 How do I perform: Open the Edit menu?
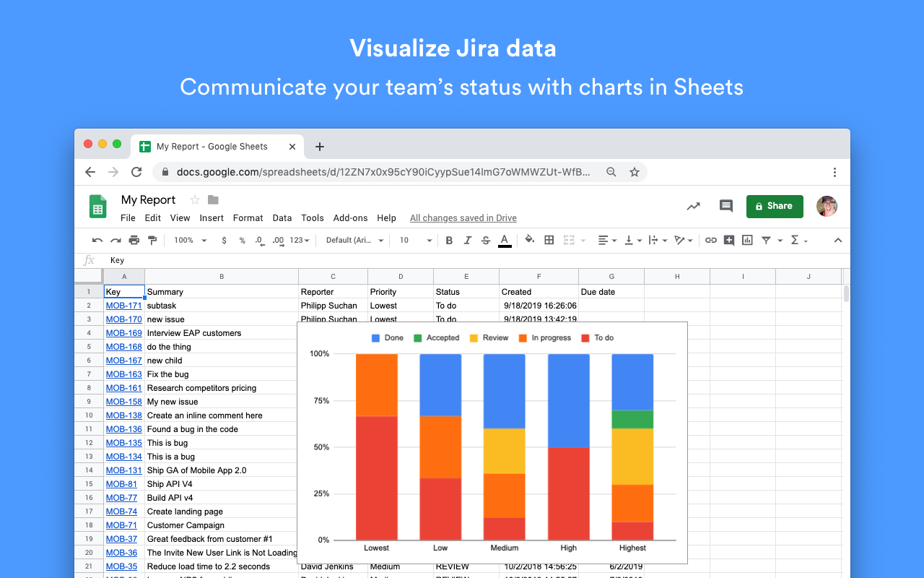[153, 218]
